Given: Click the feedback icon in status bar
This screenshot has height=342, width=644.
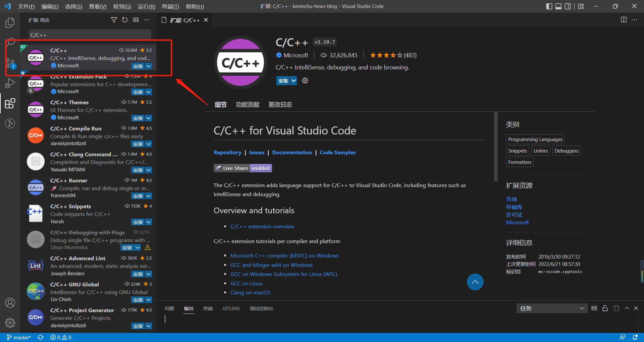Looking at the screenshot, I should click(622, 337).
